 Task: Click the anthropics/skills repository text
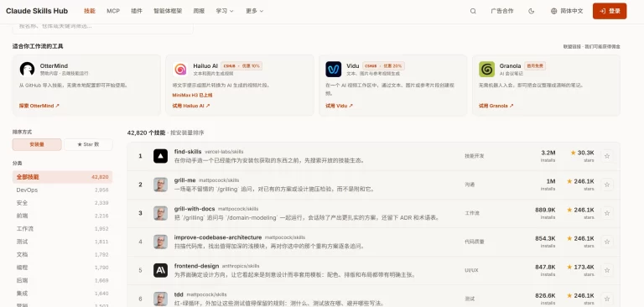pyautogui.click(x=241, y=266)
